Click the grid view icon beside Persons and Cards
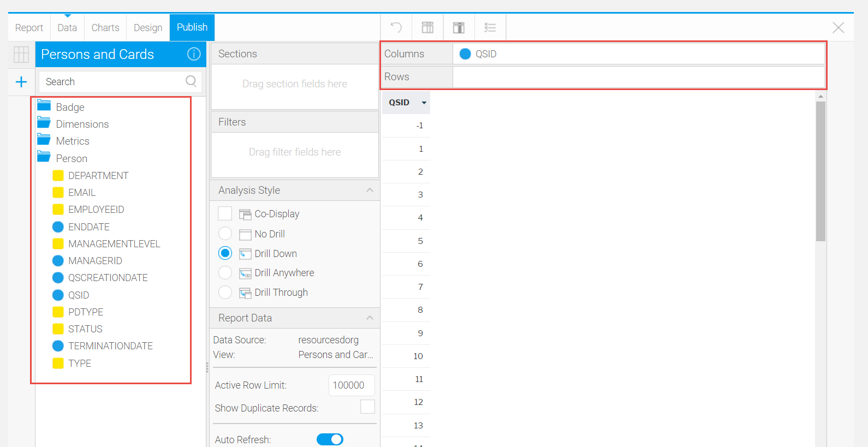 (21, 54)
